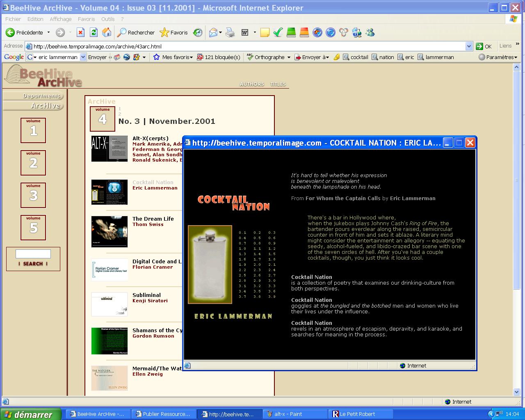The height and width of the screenshot is (420, 525).
Task: Click the flask image in popup window
Action: [x=210, y=265]
